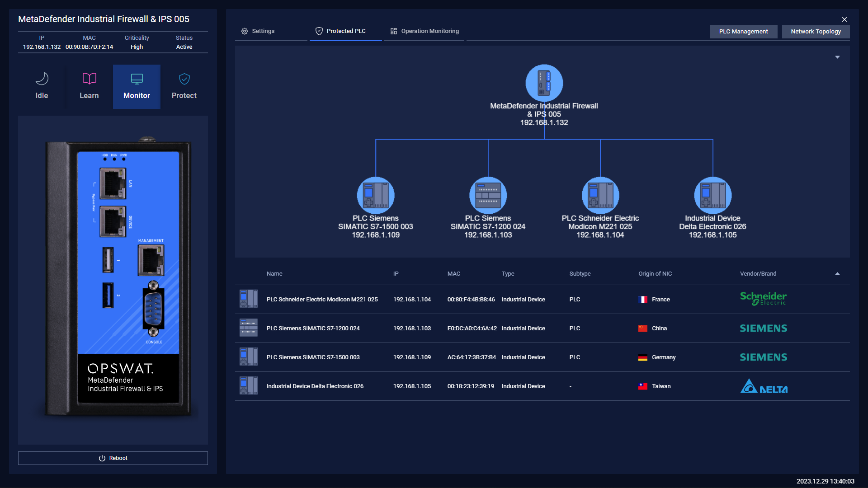Click the France flag icon

click(642, 300)
